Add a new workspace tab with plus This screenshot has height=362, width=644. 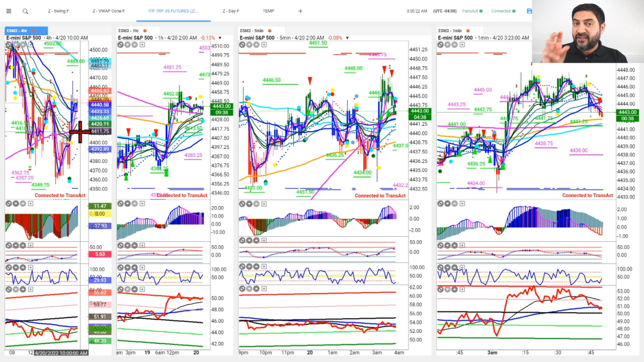click(301, 11)
